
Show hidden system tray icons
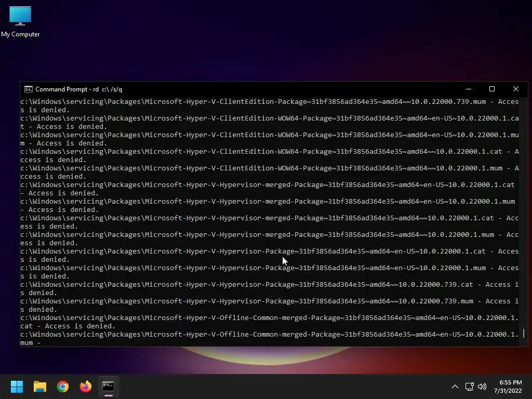455,387
